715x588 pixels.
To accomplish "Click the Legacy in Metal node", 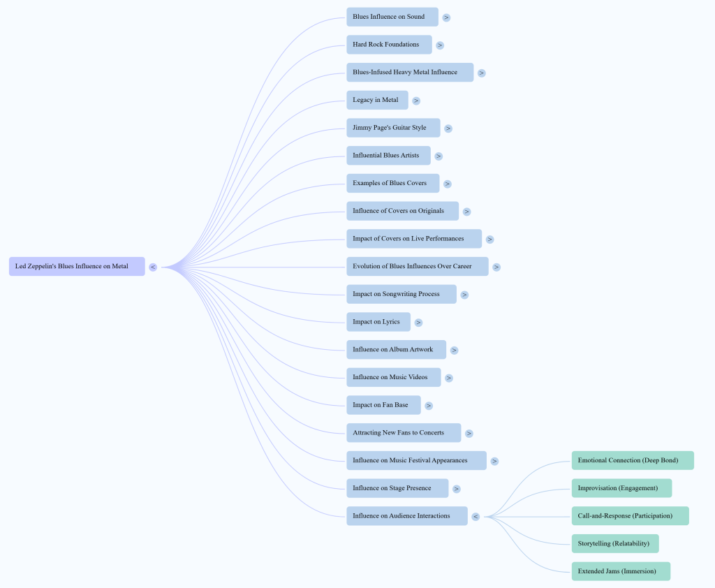I will point(378,101).
